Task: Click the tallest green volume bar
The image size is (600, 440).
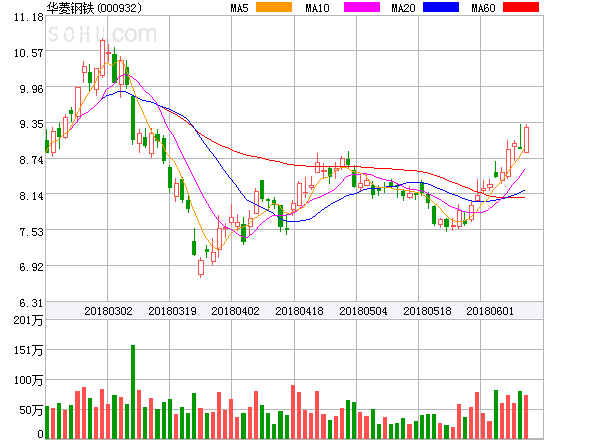Action: [133, 391]
